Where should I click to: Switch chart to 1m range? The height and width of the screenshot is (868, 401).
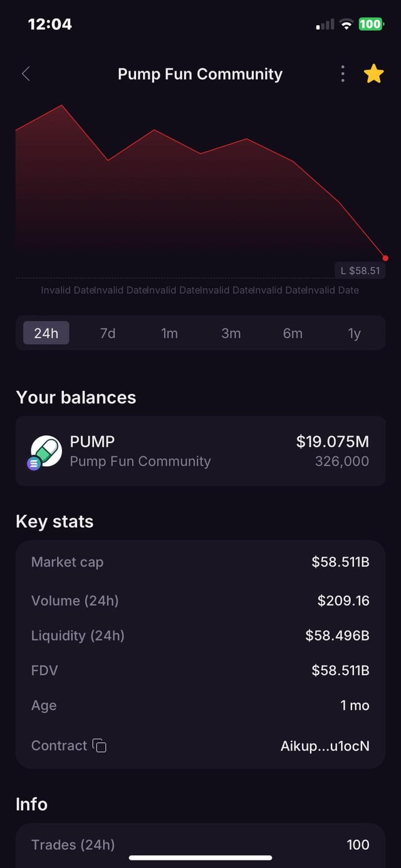pos(169,333)
